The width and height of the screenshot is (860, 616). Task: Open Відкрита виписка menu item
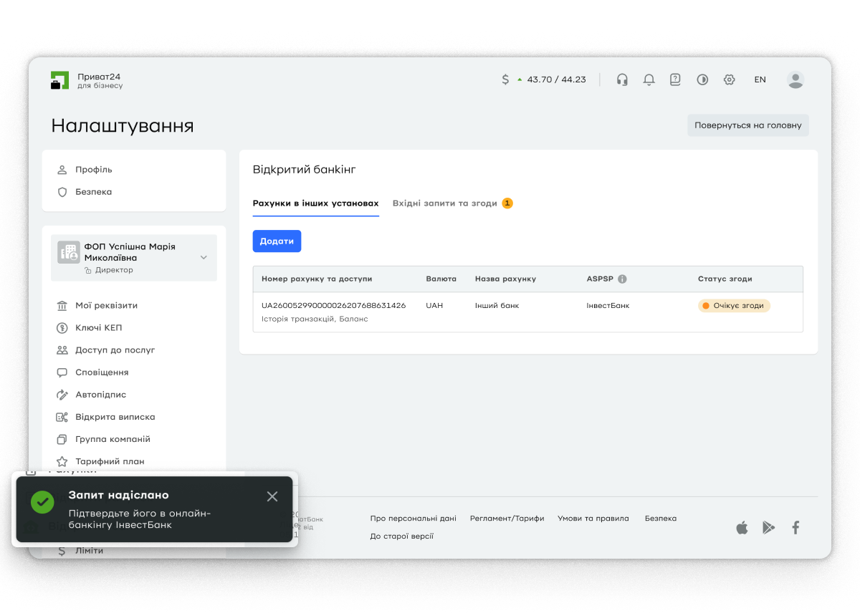point(115,417)
